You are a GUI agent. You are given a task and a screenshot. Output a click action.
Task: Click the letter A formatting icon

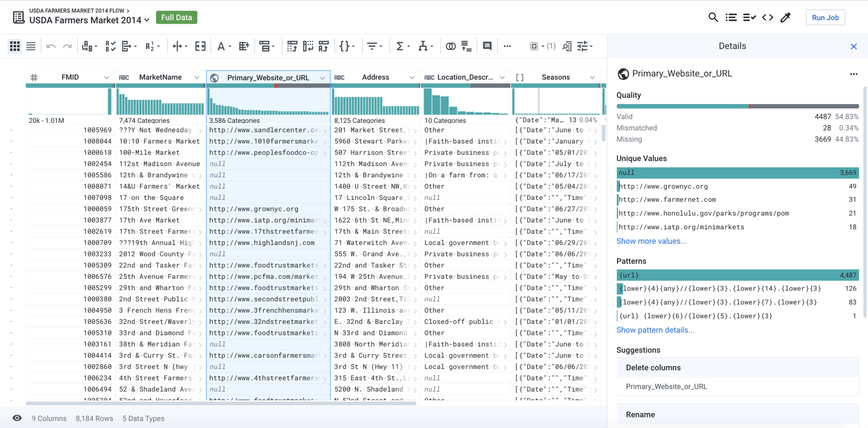221,46
